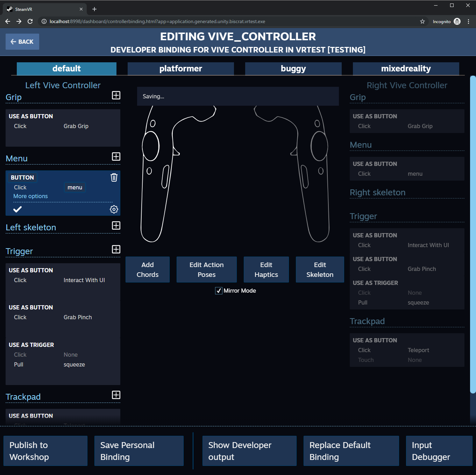
Task: Open the menu action selector
Action: 74,187
